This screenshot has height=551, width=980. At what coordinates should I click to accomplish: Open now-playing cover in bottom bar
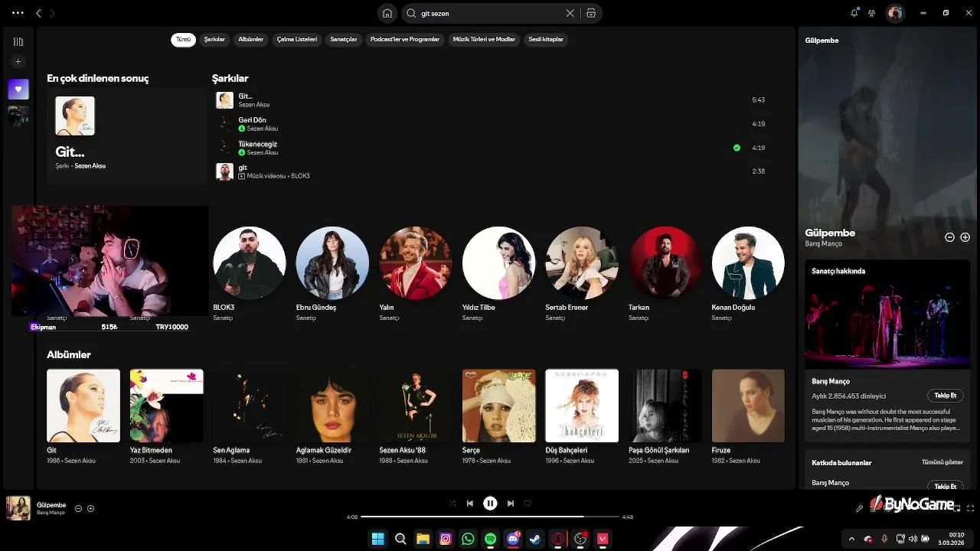(x=18, y=508)
